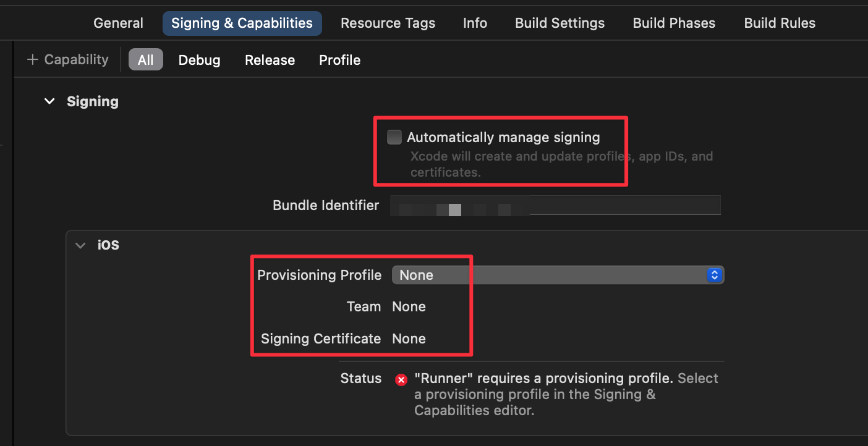Filter capabilities by Profile configuration
The width and height of the screenshot is (868, 446).
[339, 60]
